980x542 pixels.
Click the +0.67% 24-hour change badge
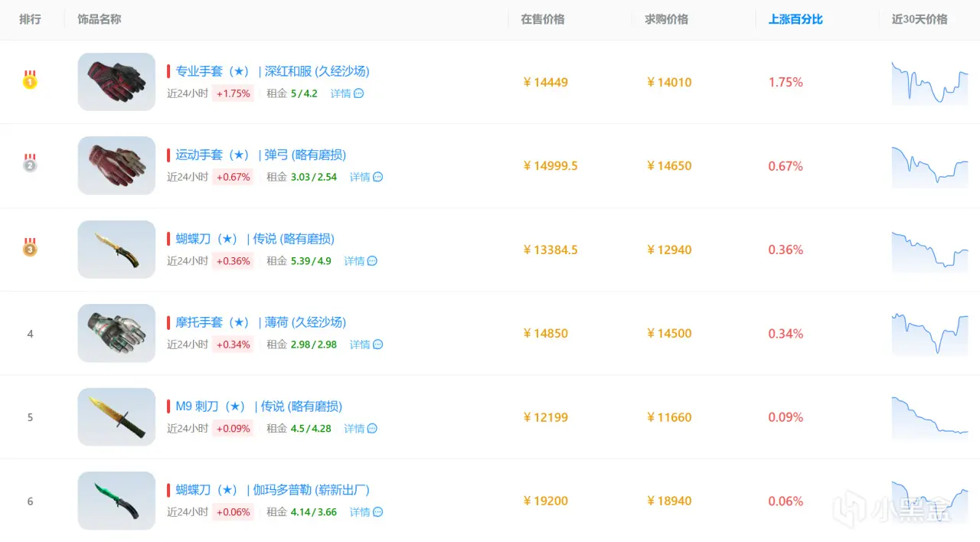[x=233, y=177]
